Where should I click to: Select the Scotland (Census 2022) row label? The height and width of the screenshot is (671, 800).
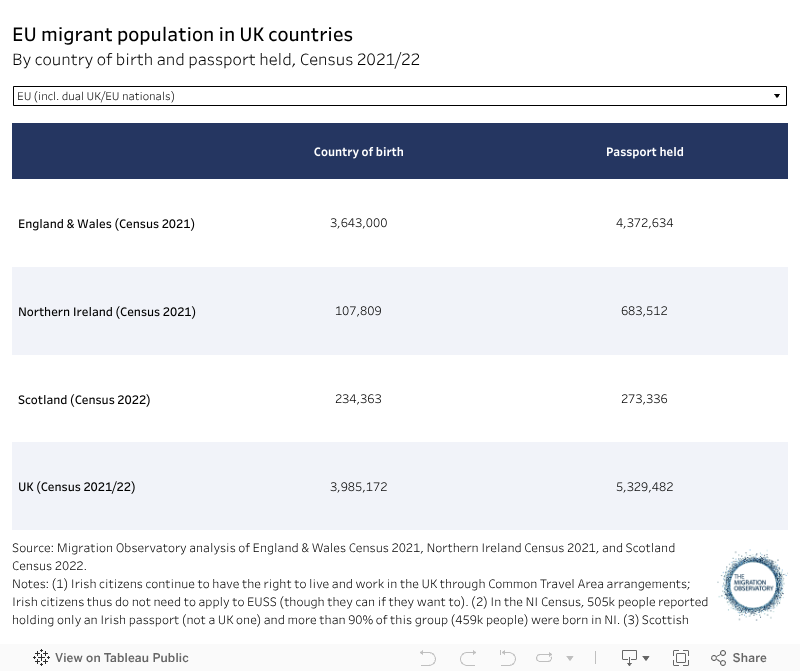[x=84, y=399]
